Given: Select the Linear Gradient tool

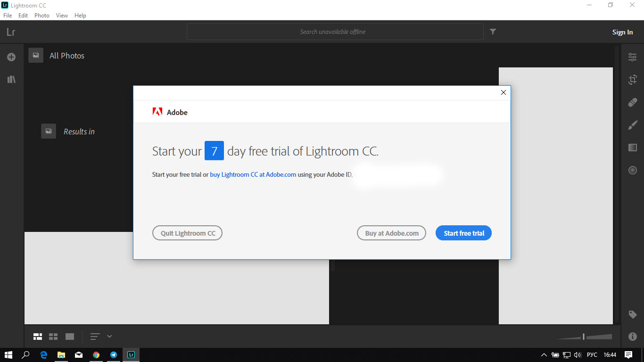Looking at the screenshot, I should (x=633, y=148).
